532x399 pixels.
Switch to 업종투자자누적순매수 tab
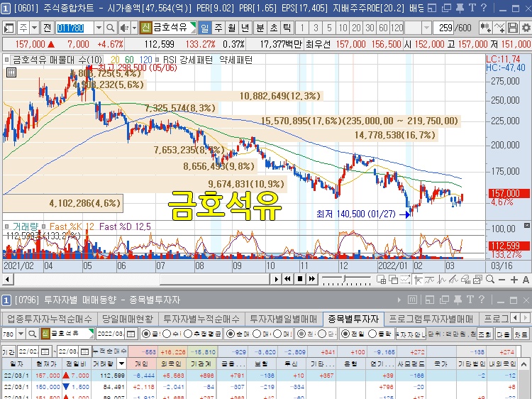(x=50, y=319)
